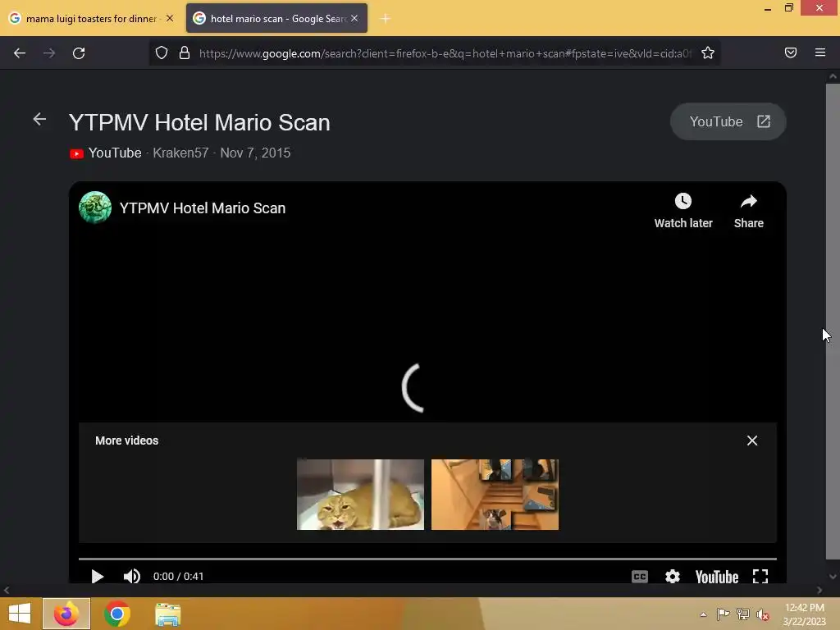Click the 'YTPMV Hotel Mario Scan' player title

[x=203, y=208]
